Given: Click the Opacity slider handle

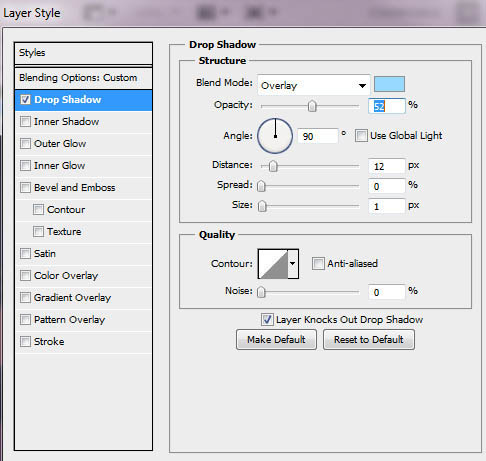Looking at the screenshot, I should tap(312, 106).
